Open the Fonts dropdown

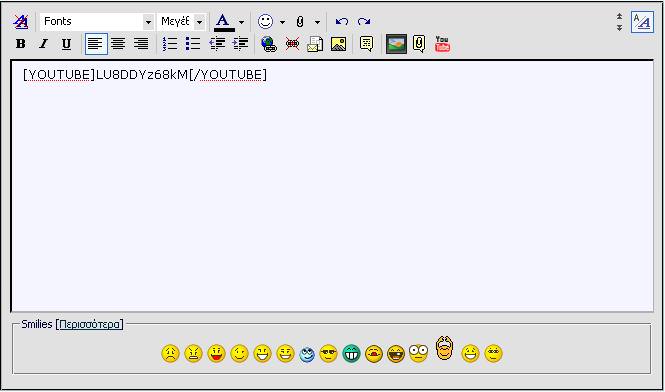coord(97,21)
